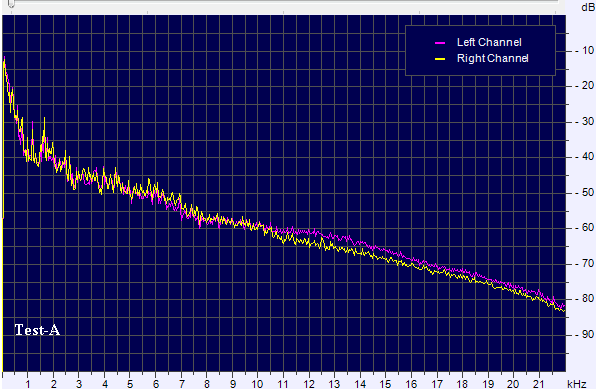Click the "- 20" dB scale label

585,86
